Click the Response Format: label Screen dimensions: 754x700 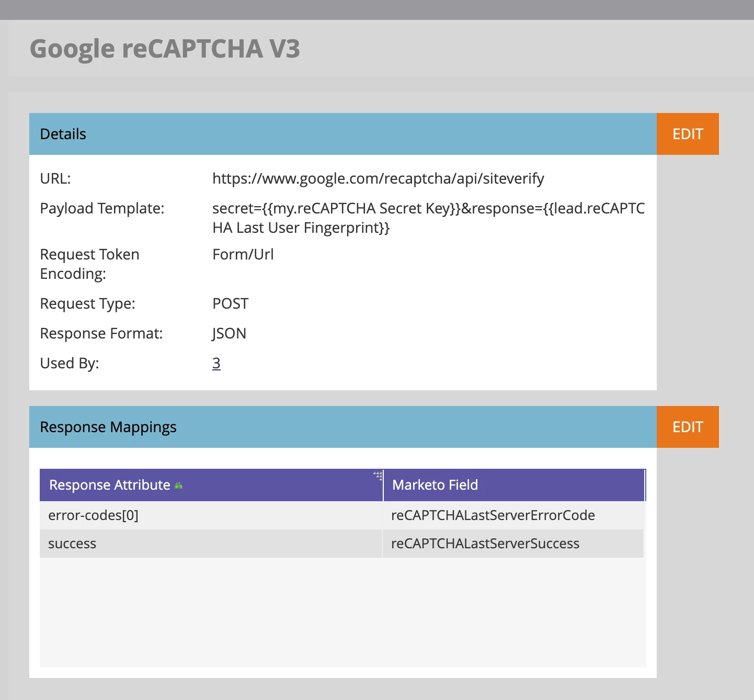click(x=101, y=334)
